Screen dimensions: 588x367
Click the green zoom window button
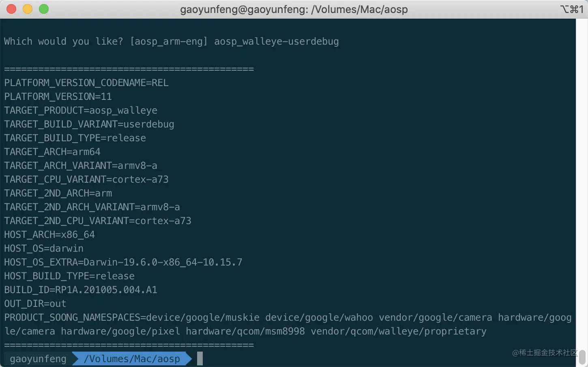[44, 9]
